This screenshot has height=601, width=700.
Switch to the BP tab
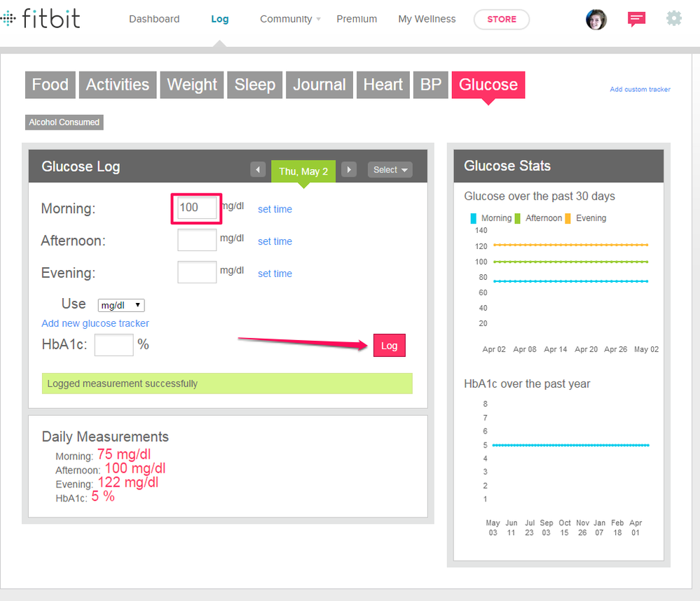click(x=431, y=85)
